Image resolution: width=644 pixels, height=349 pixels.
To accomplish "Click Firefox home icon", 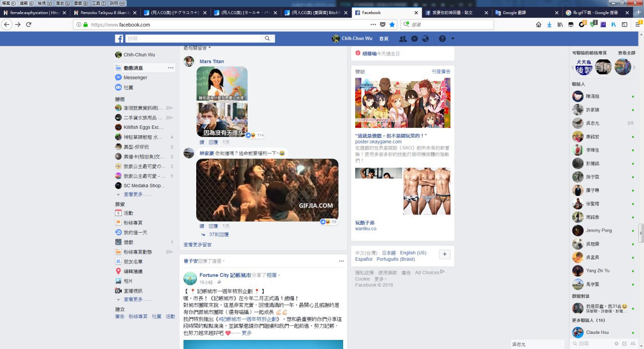I will click(538, 24).
